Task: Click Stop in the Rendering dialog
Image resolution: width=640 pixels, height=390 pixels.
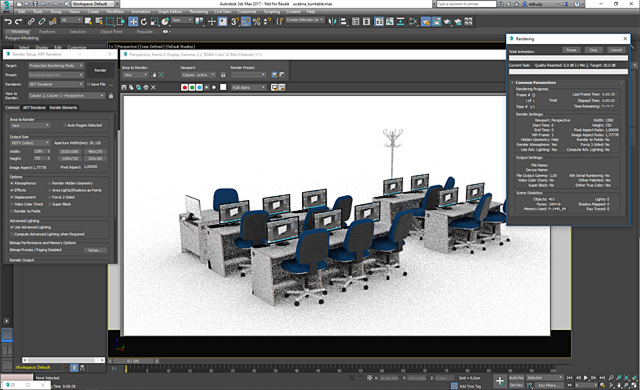Action: [593, 50]
